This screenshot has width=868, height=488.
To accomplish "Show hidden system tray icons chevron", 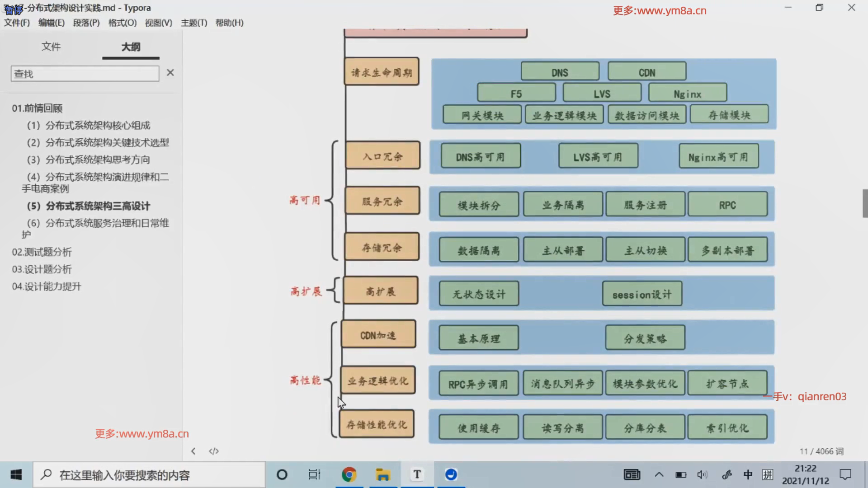I will (659, 474).
